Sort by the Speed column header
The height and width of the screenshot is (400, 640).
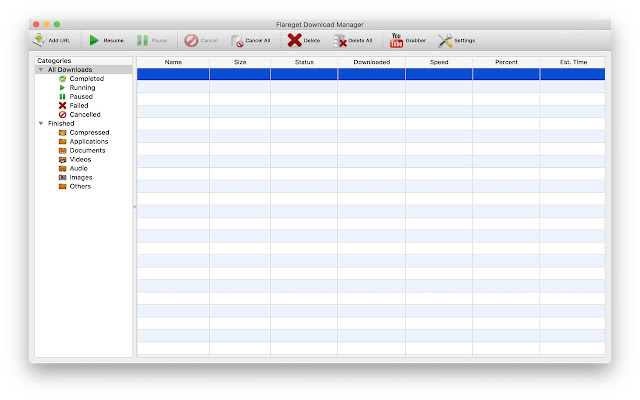click(x=439, y=62)
